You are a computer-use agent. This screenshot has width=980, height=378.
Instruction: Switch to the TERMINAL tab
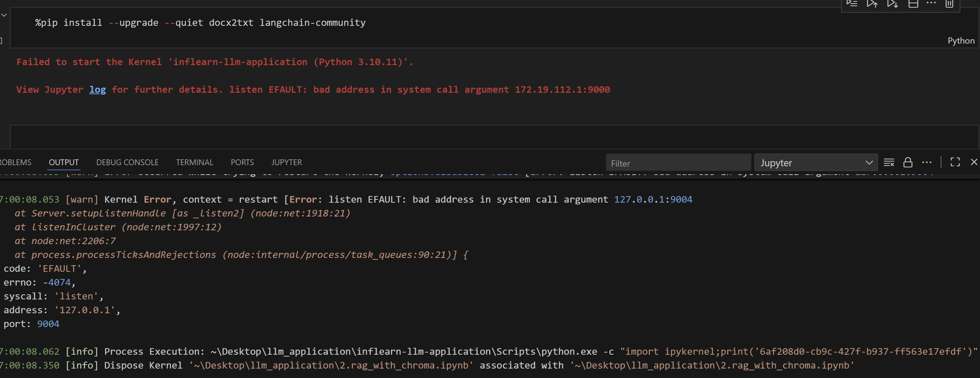194,162
